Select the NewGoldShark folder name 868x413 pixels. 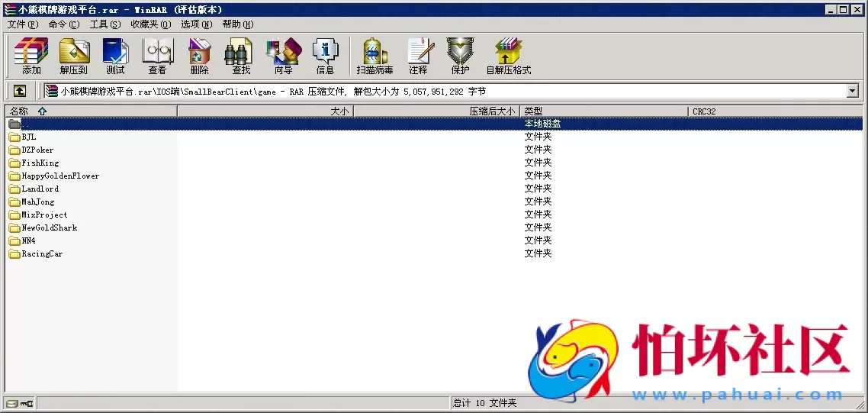tap(50, 227)
